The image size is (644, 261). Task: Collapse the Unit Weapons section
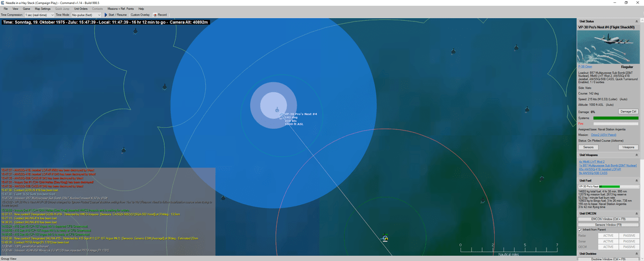pyautogui.click(x=636, y=155)
